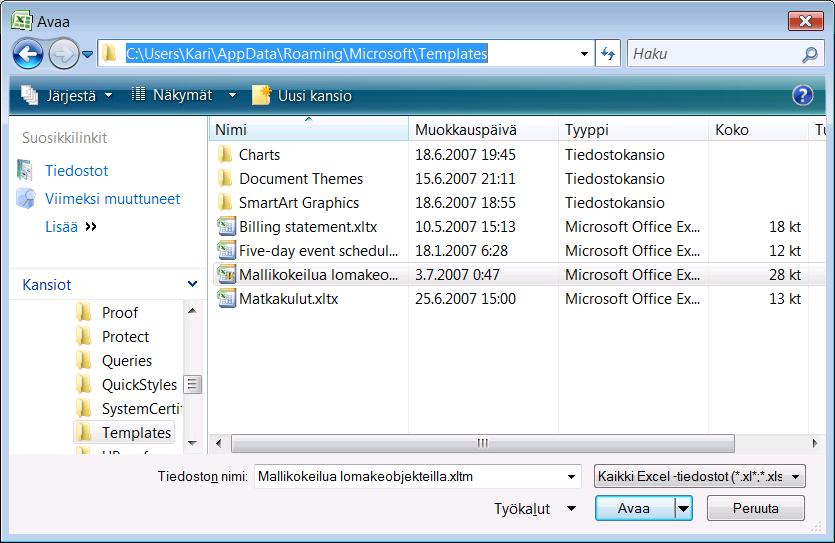Click the horizontal scrollbar thumb in file list
This screenshot has width=835, height=543.
(x=482, y=443)
